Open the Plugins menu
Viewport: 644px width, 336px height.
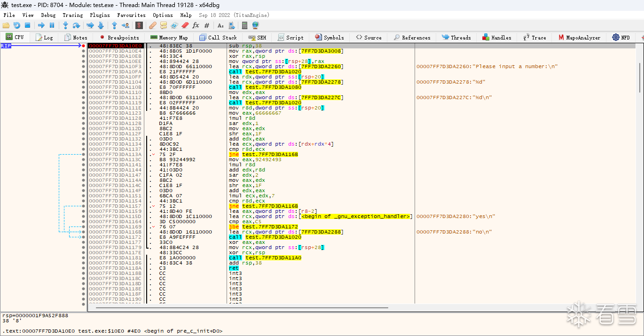[100, 15]
